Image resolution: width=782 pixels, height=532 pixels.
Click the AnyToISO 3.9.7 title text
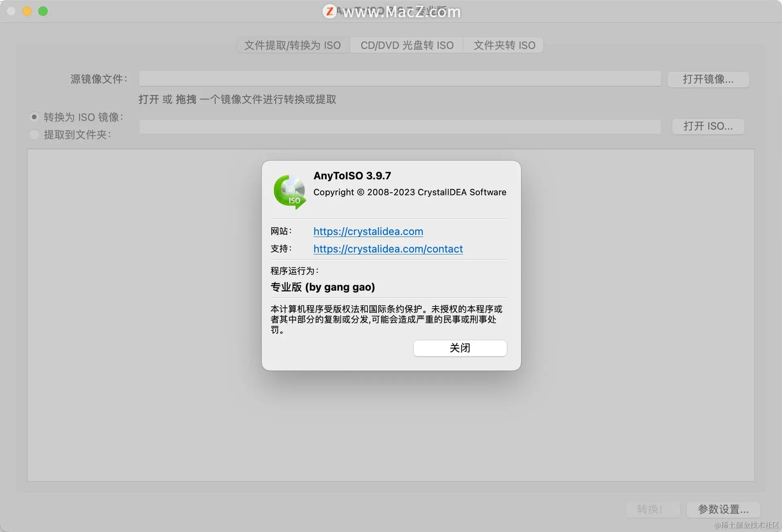(352, 176)
